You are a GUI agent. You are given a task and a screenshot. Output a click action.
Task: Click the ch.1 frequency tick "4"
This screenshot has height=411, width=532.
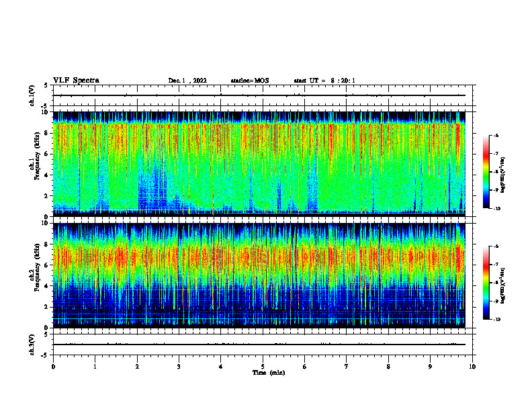pos(47,175)
